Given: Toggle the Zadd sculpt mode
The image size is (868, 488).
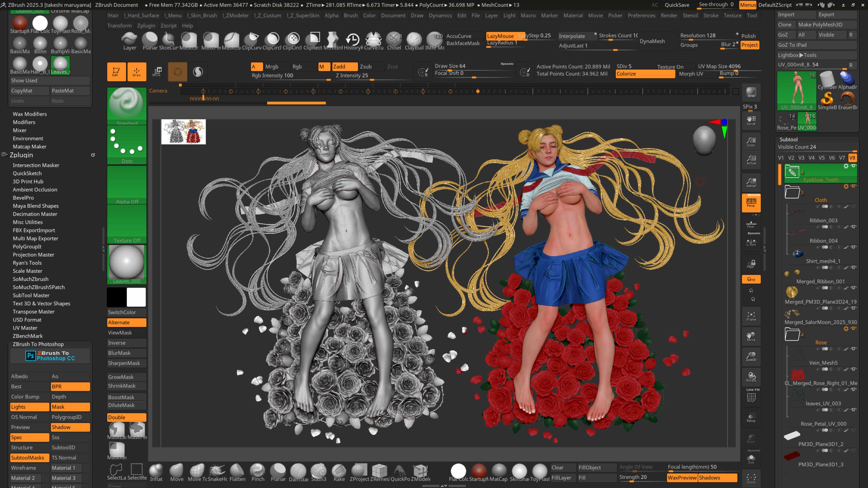Looking at the screenshot, I should tap(344, 67).
